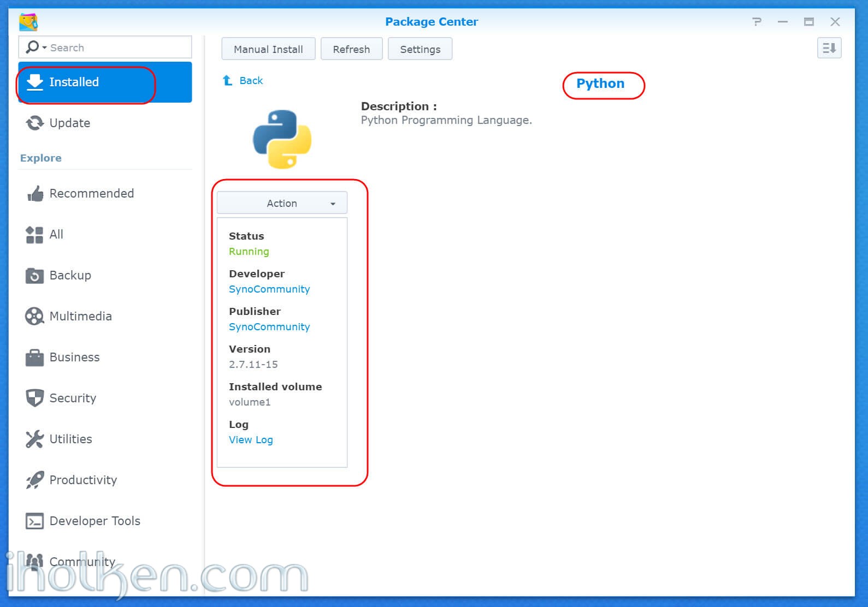Open the Developer Tools category label
The image size is (868, 607).
pyautogui.click(x=95, y=521)
